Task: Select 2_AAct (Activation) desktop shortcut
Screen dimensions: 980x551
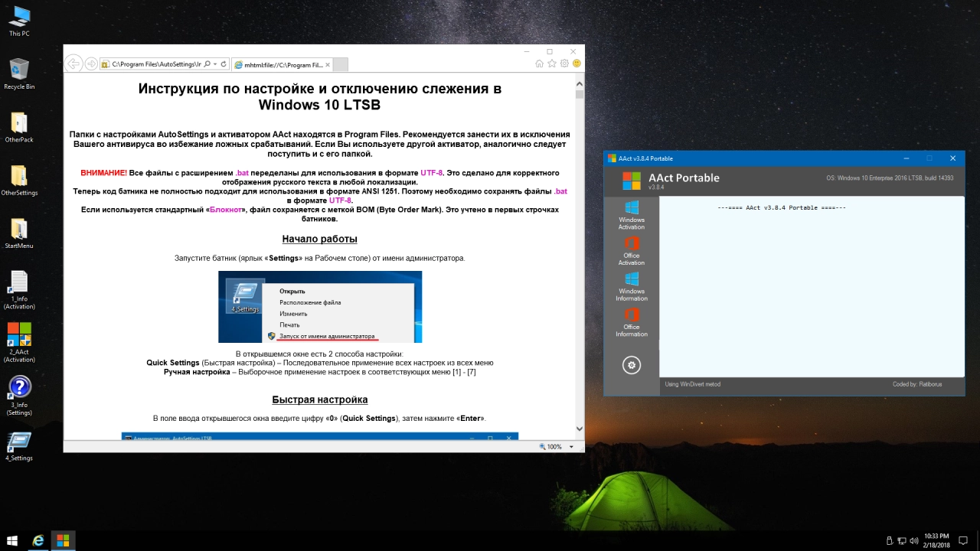Action: click(19, 343)
